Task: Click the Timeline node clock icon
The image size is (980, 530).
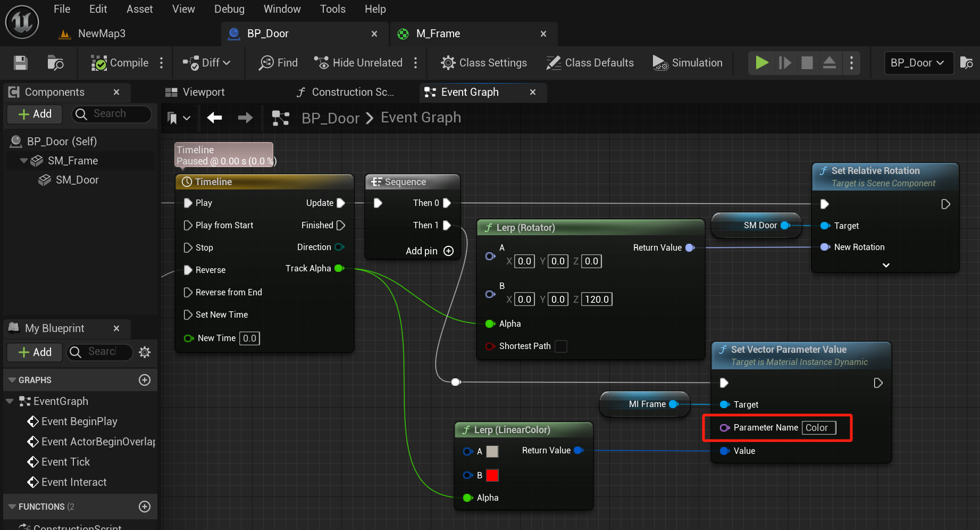Action: 187,182
